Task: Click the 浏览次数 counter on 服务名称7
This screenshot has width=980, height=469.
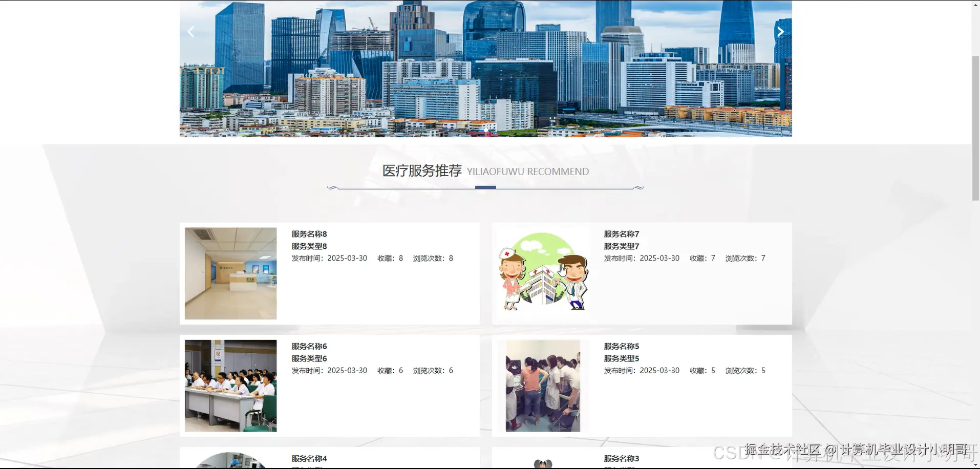Action: click(745, 258)
